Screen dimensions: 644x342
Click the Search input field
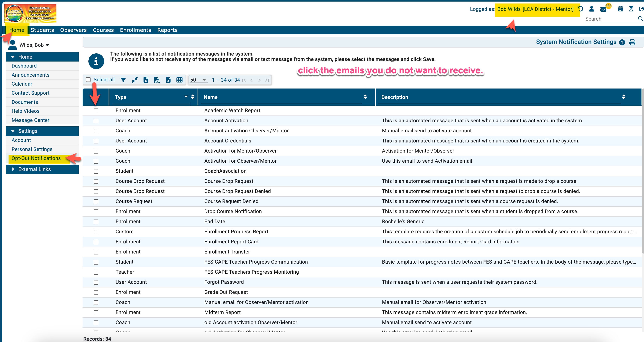(610, 19)
